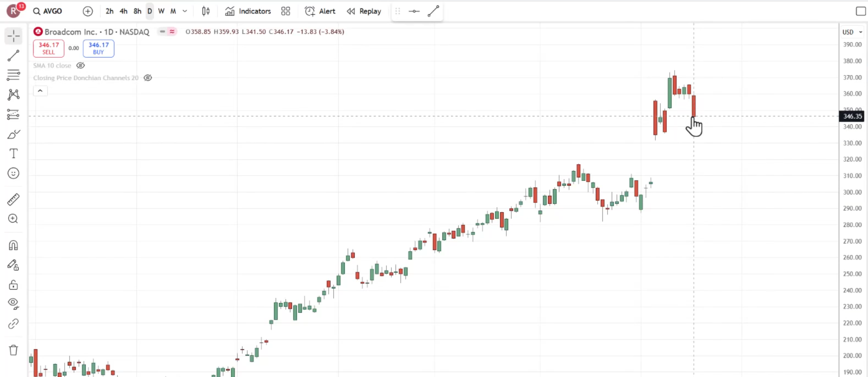Switch to the W weekly timeframe
Image resolution: width=868 pixels, height=377 pixels.
coord(161,11)
